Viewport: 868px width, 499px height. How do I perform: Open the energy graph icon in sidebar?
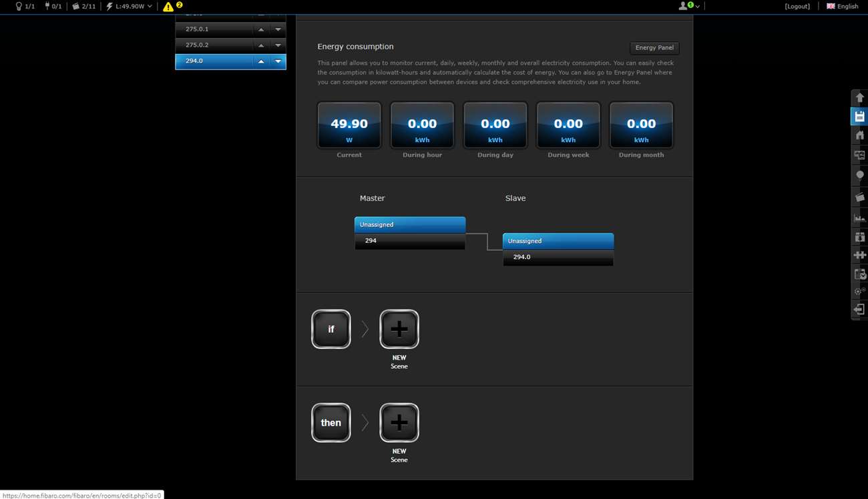point(859,217)
